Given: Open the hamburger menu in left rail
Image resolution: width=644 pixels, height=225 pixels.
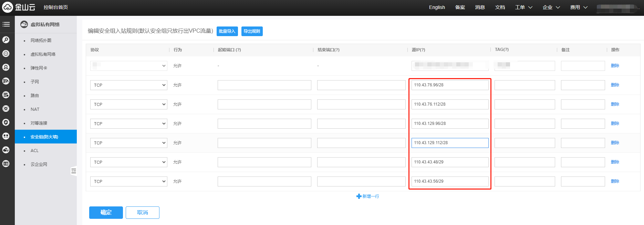Looking at the screenshot, I should [x=6, y=24].
